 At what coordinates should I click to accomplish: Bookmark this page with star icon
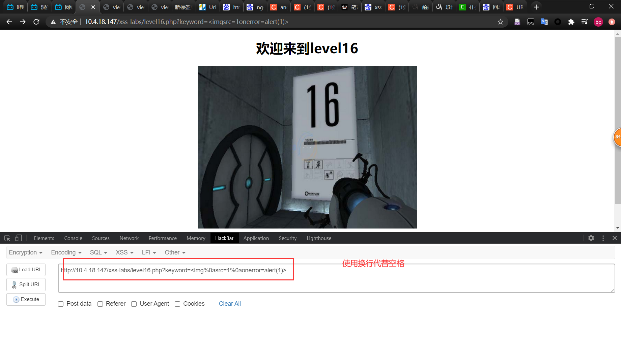[501, 22]
